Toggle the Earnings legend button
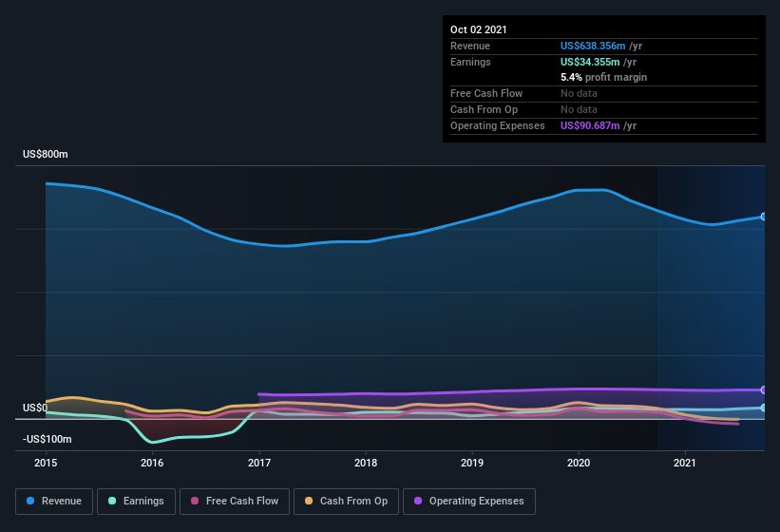Screen dimensions: 780x532 click(136, 502)
